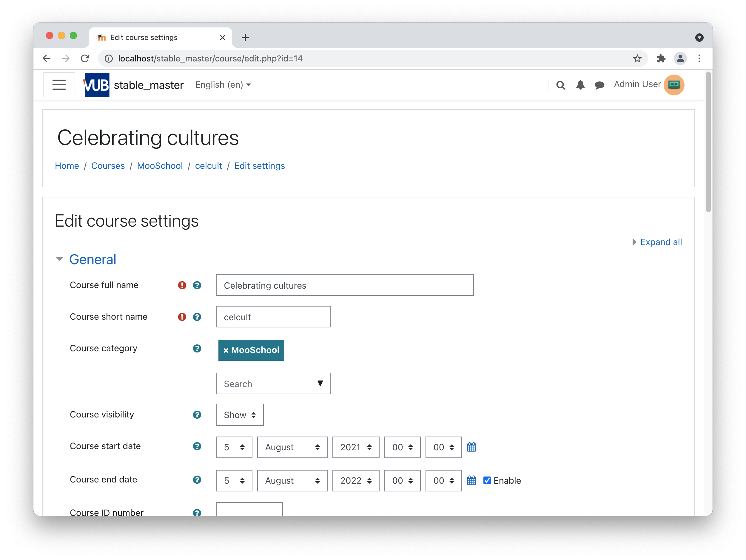
Task: Click the Admin User avatar
Action: (673, 85)
